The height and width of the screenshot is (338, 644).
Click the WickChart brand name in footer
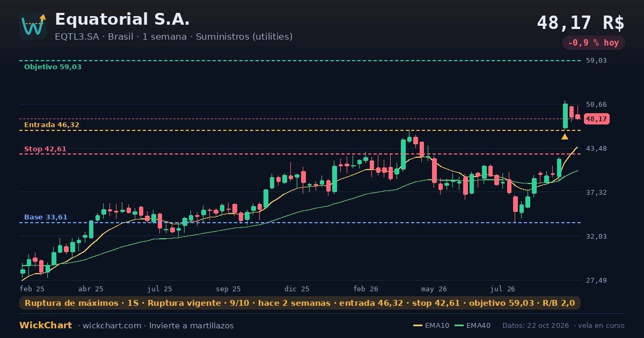(x=46, y=326)
